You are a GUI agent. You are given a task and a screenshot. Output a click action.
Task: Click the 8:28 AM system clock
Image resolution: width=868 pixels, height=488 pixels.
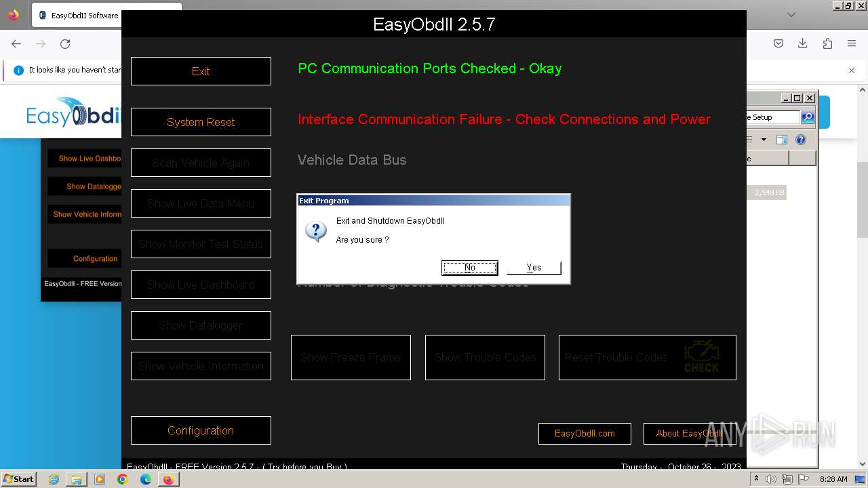(x=833, y=479)
